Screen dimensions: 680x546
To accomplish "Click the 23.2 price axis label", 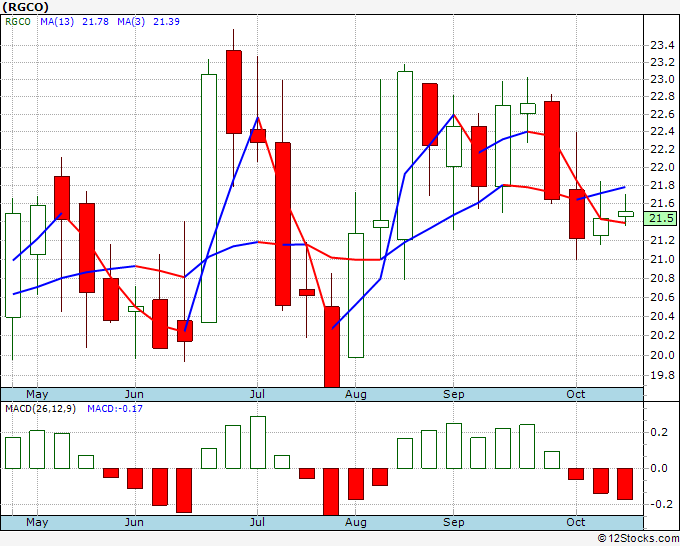I will click(662, 62).
